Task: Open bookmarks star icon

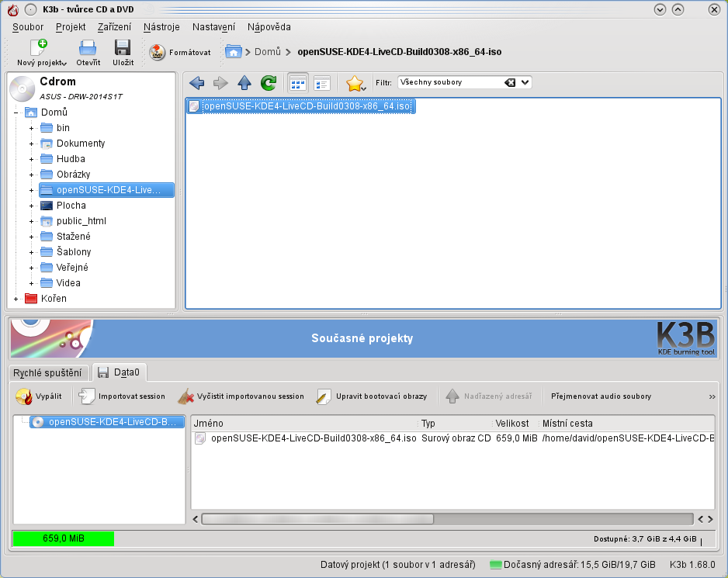Action: [354, 84]
